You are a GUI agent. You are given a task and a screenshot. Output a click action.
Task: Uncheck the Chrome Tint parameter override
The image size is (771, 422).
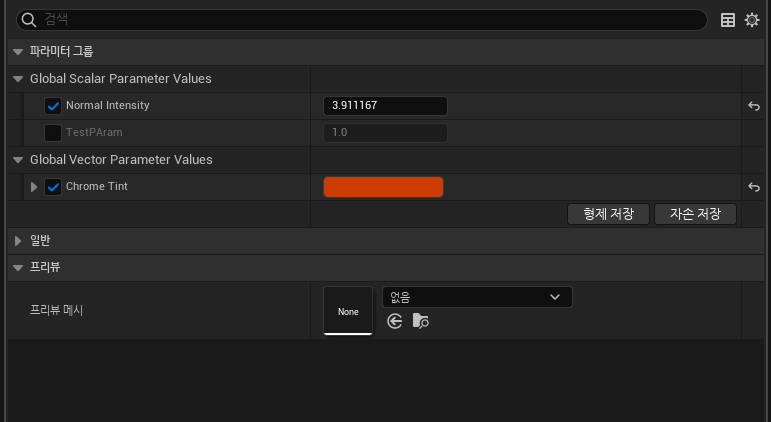click(53, 187)
